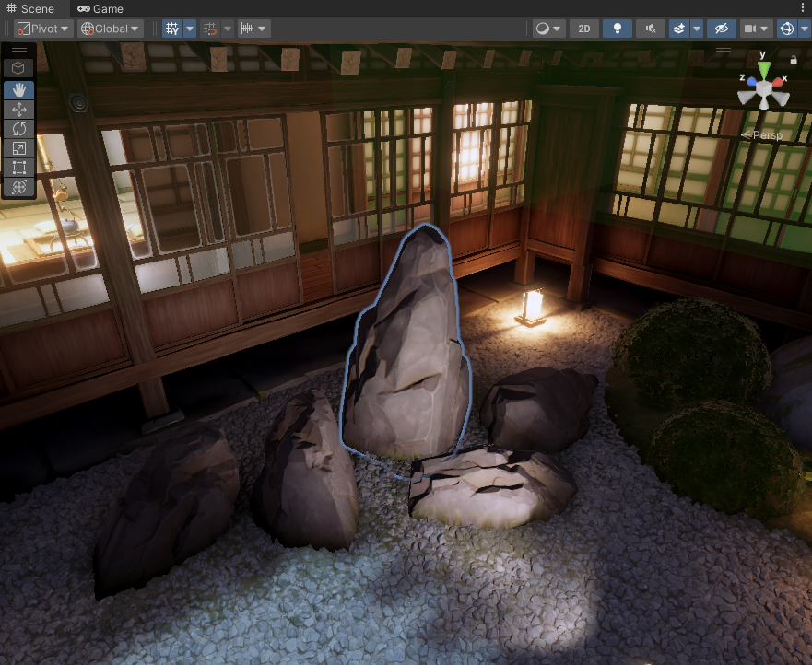
Task: Click the green Y axis on gizmo
Action: (763, 68)
